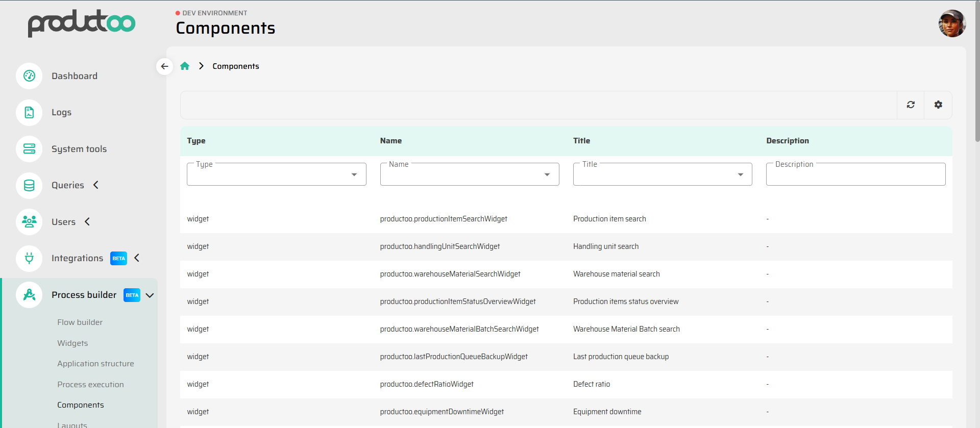The height and width of the screenshot is (428, 980).
Task: Open the user profile avatar
Action: click(952, 23)
